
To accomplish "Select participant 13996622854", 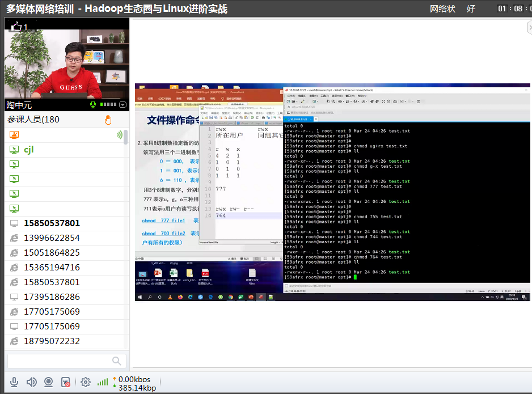I will tap(52, 238).
